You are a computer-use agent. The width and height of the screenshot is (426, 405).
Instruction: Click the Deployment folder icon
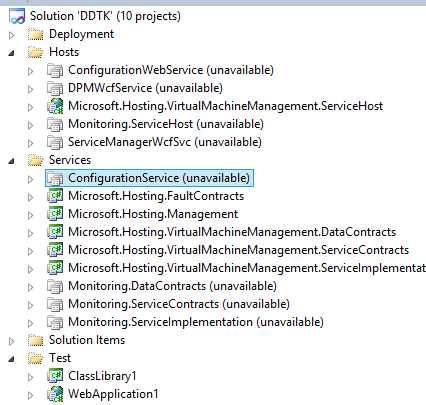[36, 34]
